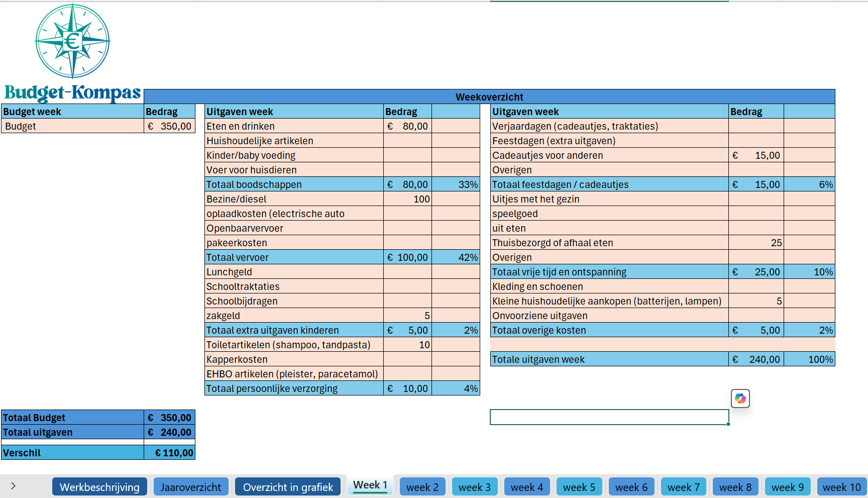Click the empty Kapperkosten amount cell
The image size is (868, 498).
pos(407,359)
